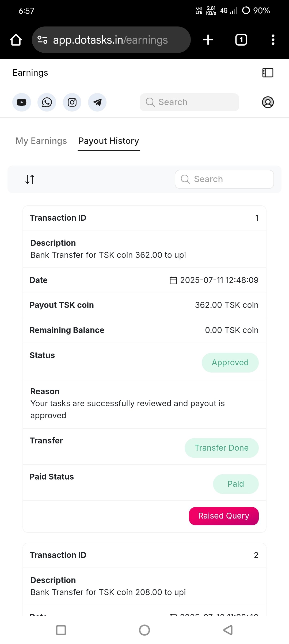The height and width of the screenshot is (644, 289).
Task: Tap the Android back navigation button
Action: pos(228,630)
